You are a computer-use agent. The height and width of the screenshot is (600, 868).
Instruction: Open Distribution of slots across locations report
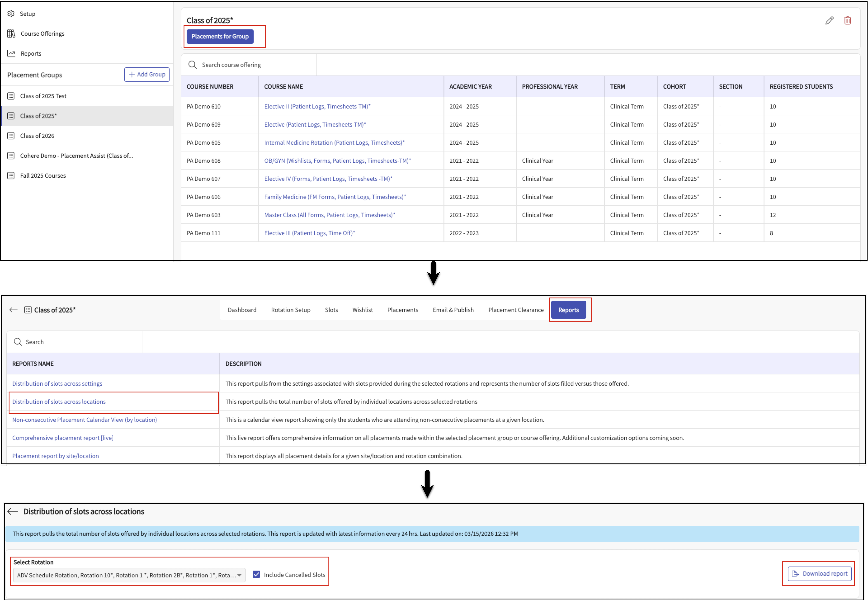pyautogui.click(x=59, y=402)
